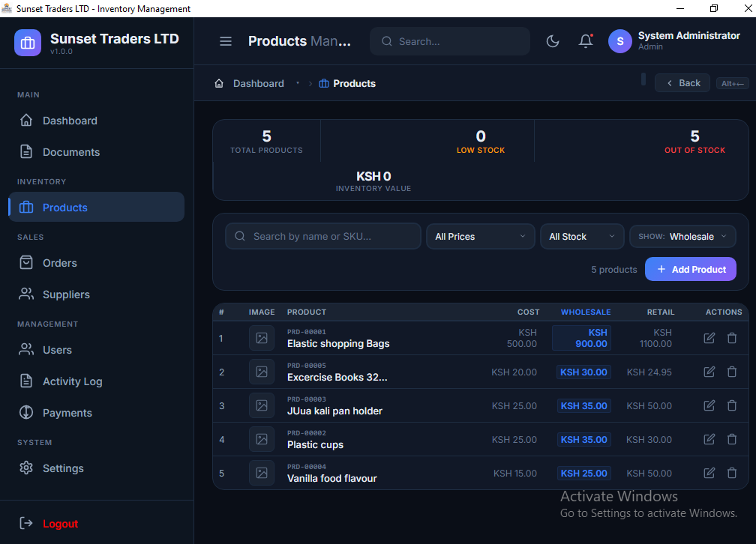The width and height of the screenshot is (756, 544).
Task: Edit the Excercise Books product
Action: (x=709, y=372)
